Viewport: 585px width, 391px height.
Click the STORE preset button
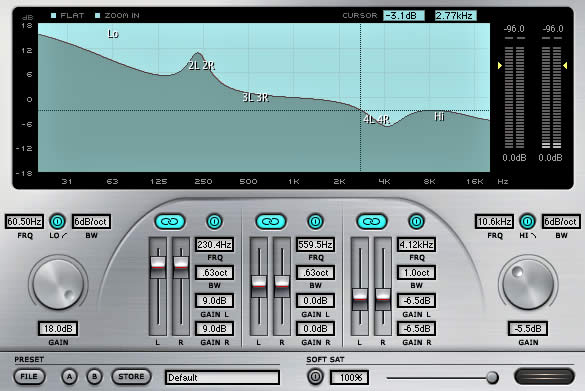coord(131,376)
